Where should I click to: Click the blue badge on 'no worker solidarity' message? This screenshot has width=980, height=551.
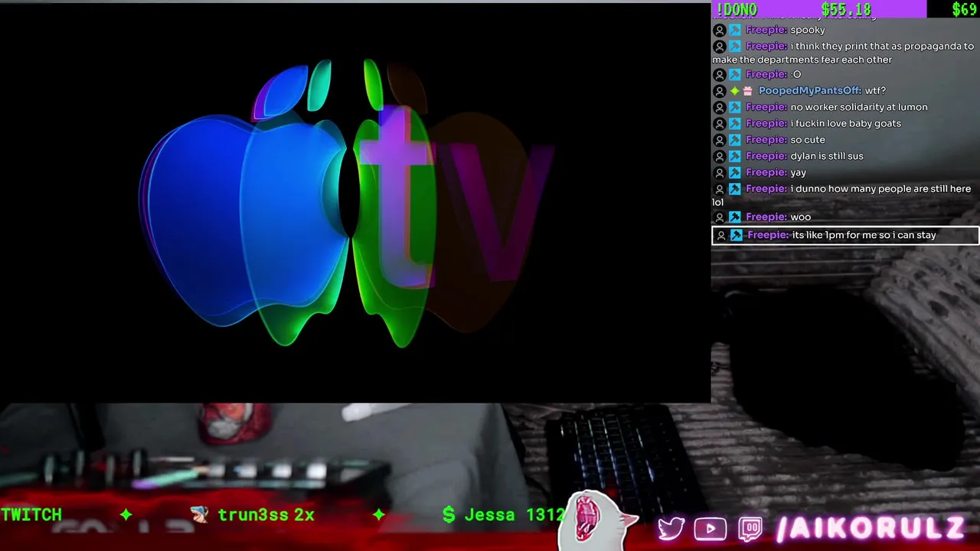[x=735, y=108]
